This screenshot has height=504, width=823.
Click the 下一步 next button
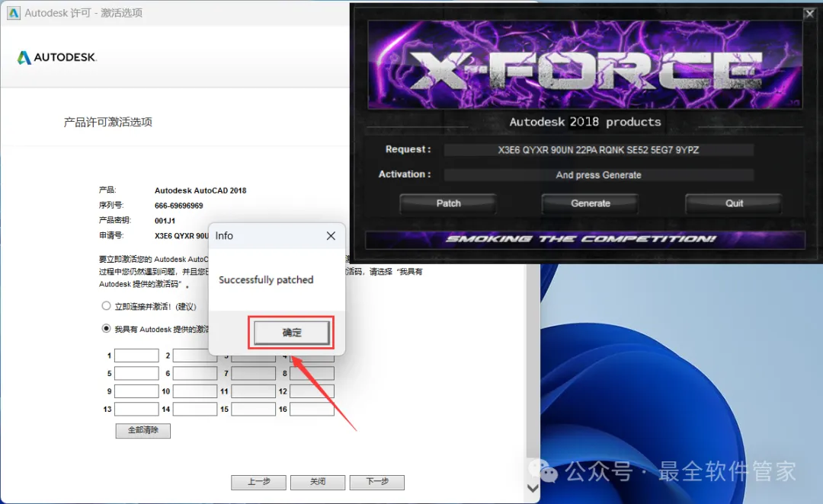pos(377,482)
